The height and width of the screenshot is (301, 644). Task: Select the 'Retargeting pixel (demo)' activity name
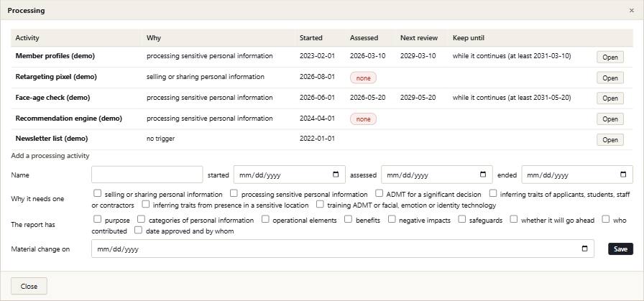(56, 77)
